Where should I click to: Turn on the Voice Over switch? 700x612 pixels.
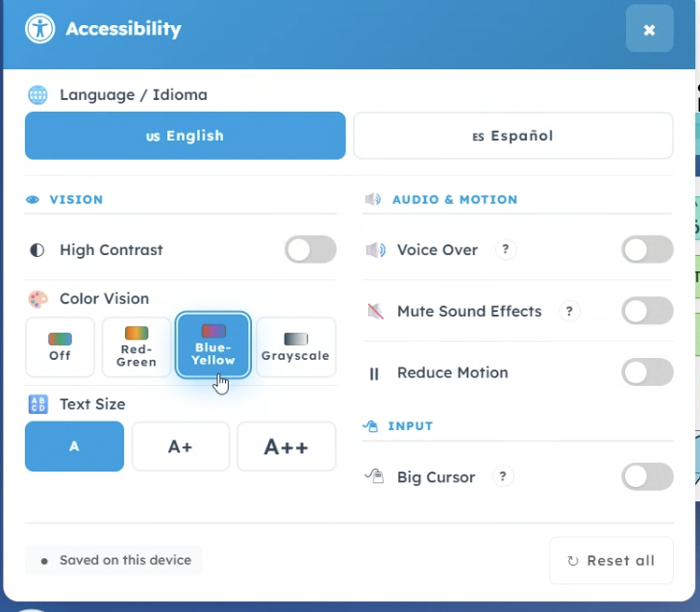point(647,249)
